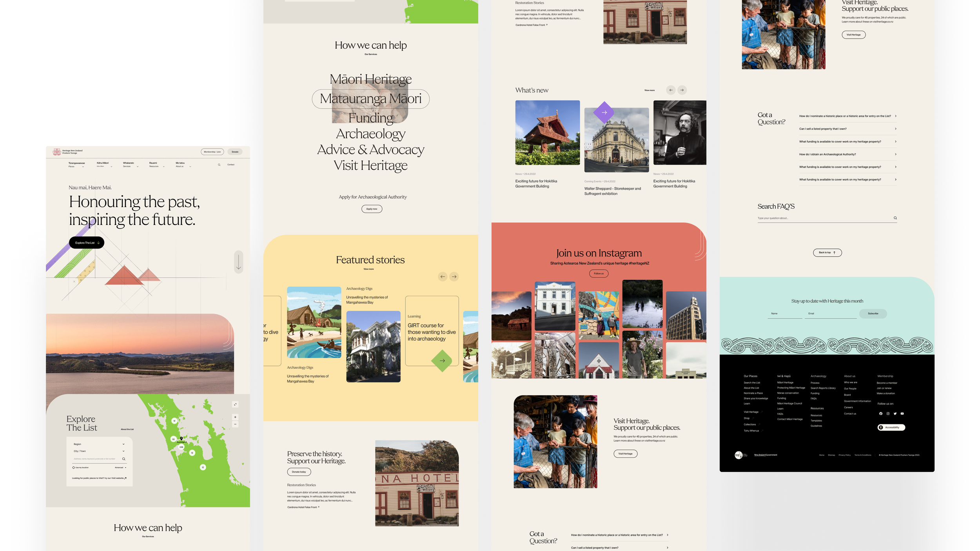Select Matauranga Māori service option
Image resolution: width=980 pixels, height=551 pixels.
(x=370, y=99)
